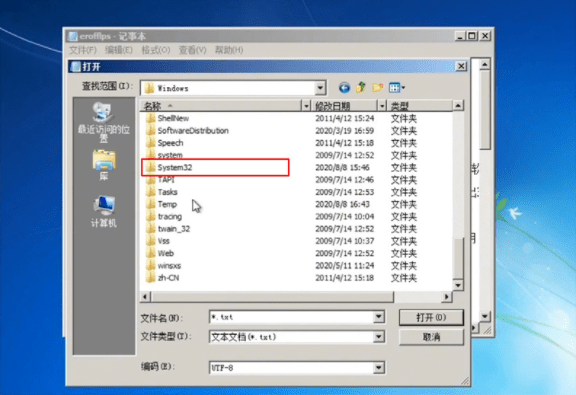Open the Notepad Format menu
The width and height of the screenshot is (576, 395).
coord(156,50)
